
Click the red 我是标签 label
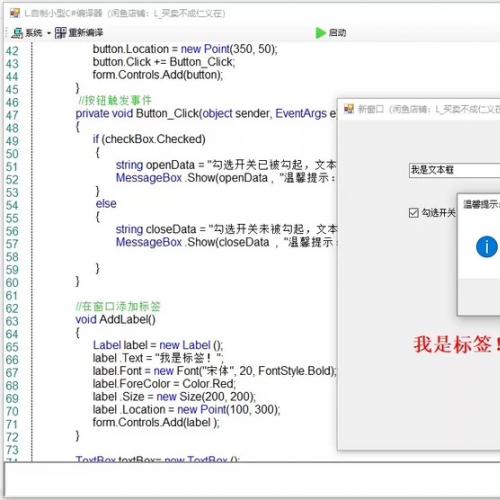[457, 344]
